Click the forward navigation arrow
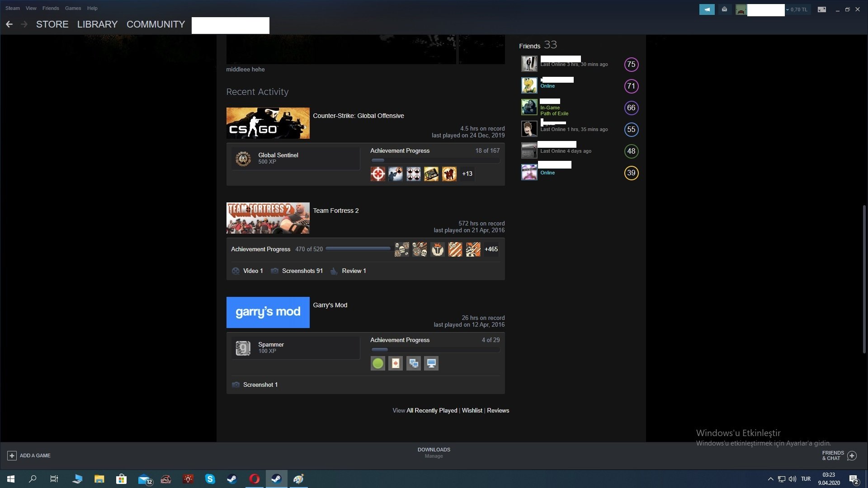The image size is (868, 488). (x=24, y=24)
